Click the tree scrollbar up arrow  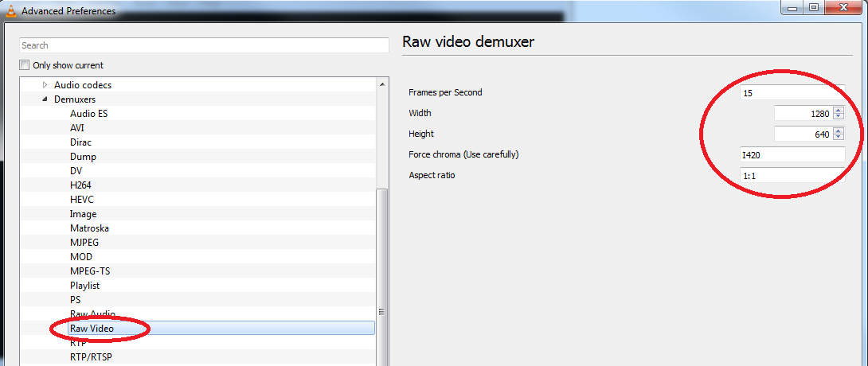point(381,84)
